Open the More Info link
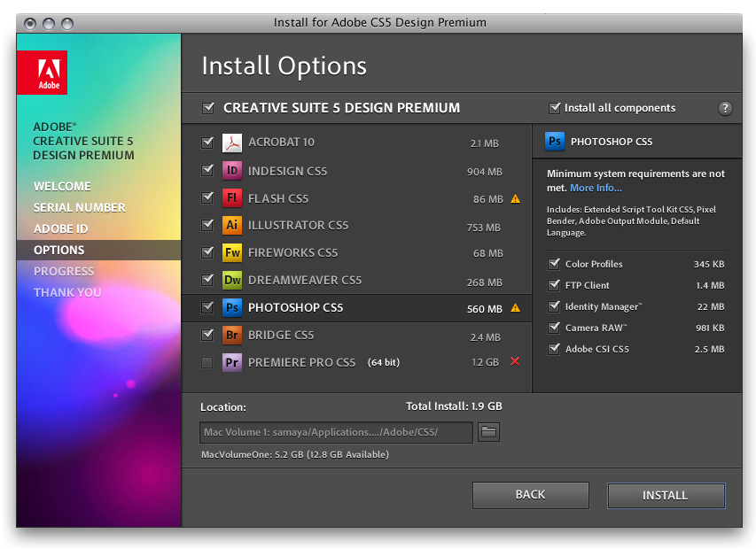Viewport: 756px width, 549px height. tap(596, 188)
